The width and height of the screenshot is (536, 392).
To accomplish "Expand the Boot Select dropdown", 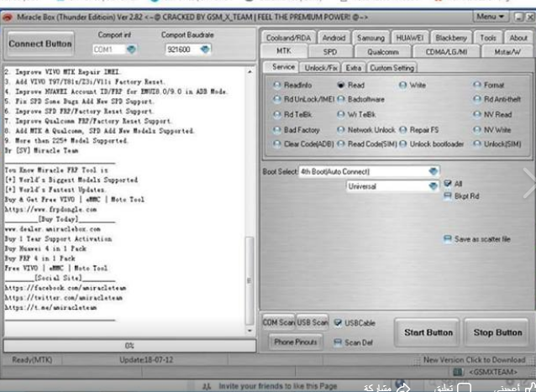I will click(x=434, y=171).
